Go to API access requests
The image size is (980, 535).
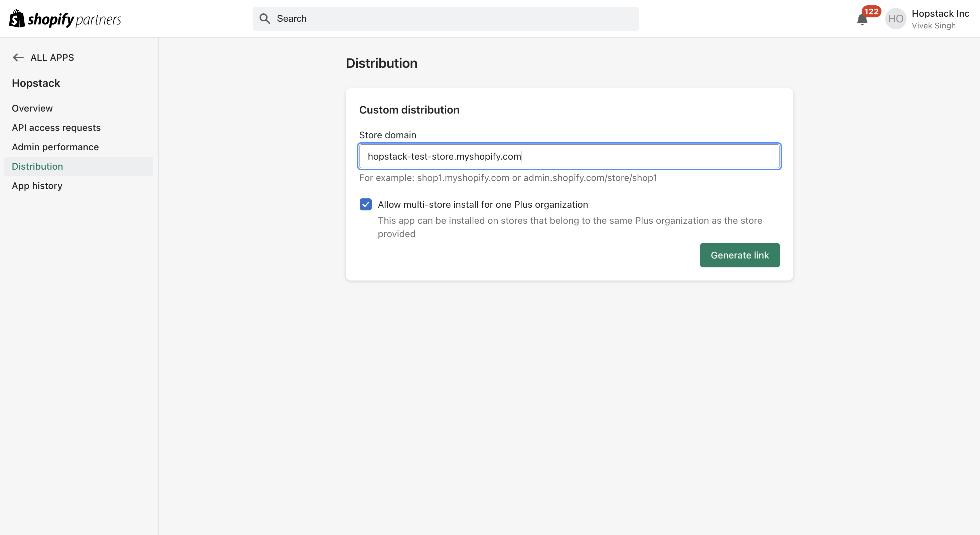coord(56,128)
